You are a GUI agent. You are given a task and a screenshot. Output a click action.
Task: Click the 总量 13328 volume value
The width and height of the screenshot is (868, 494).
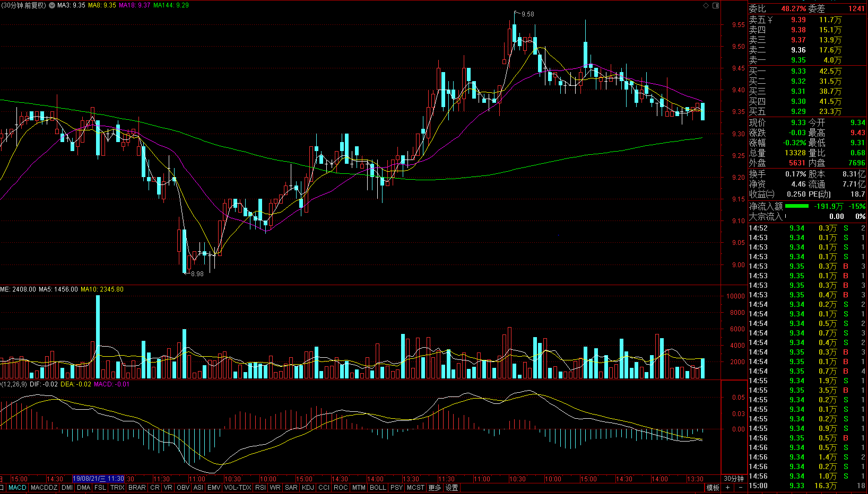pyautogui.click(x=795, y=153)
